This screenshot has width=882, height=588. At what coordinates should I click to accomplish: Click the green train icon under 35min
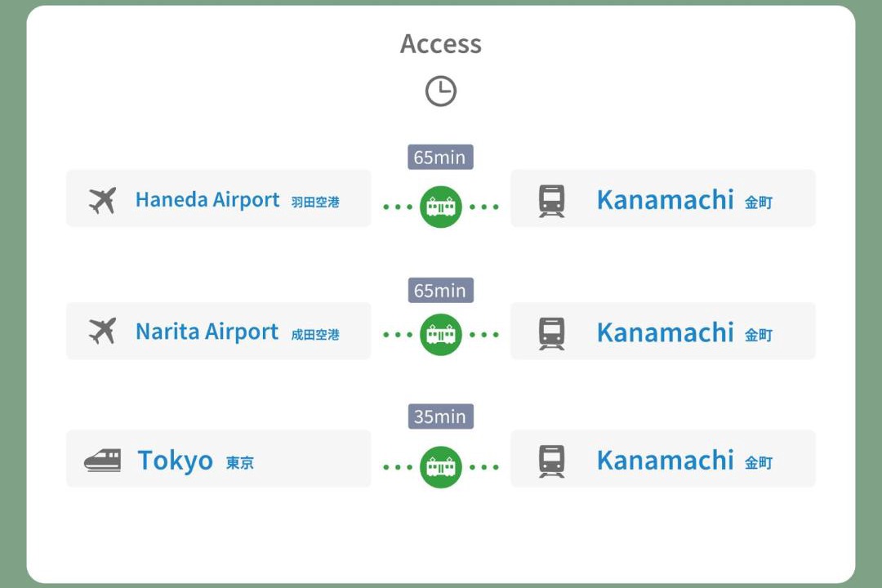tap(441, 467)
